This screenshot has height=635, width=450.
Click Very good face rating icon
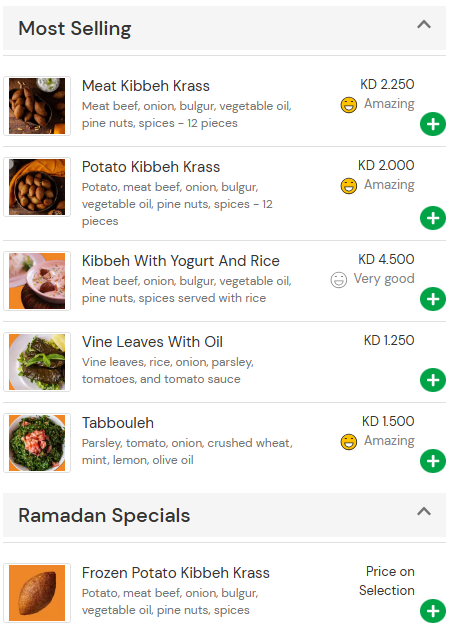(339, 280)
